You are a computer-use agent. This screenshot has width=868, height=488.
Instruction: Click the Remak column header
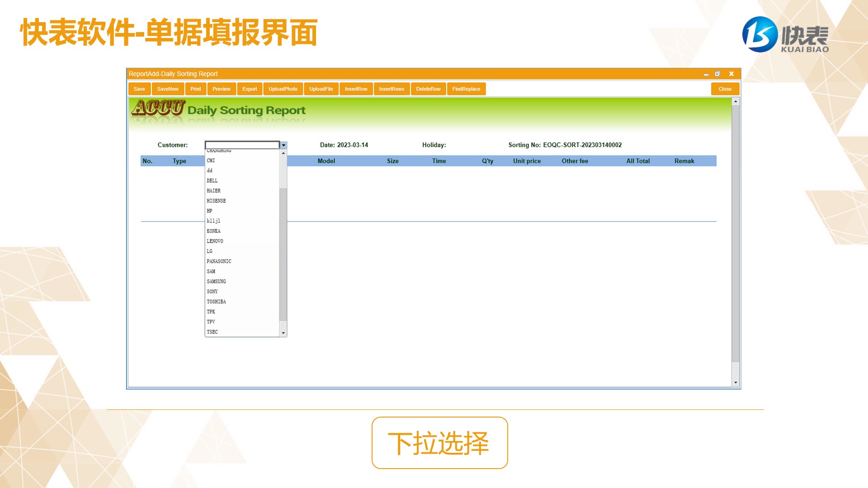(684, 161)
